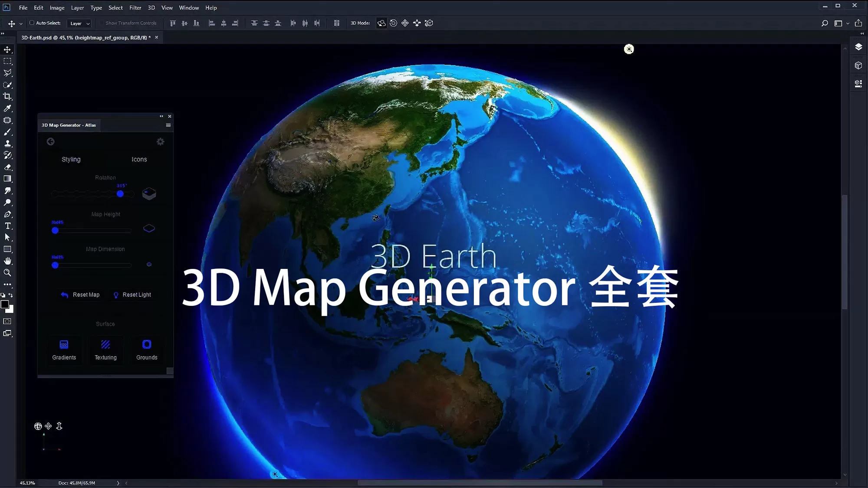Select the Polygonal Lasso tool
The image size is (868, 488).
pyautogui.click(x=7, y=73)
